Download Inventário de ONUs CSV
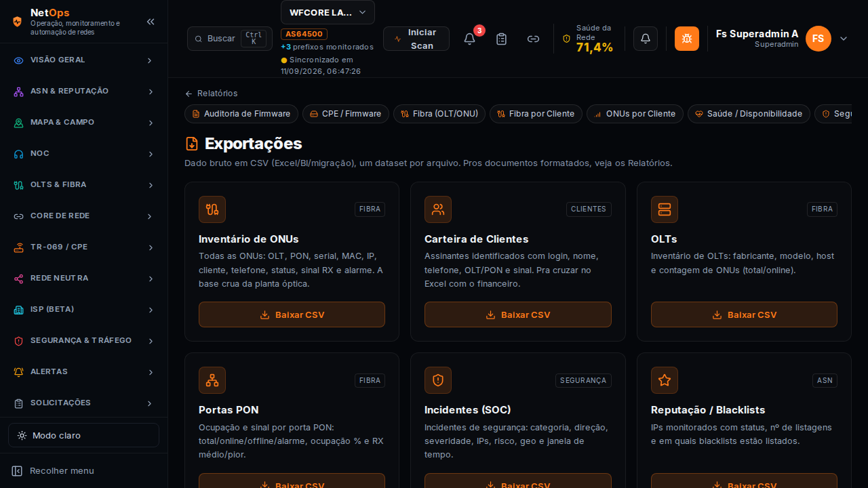Screen dimensions: 868x488 pos(292,314)
